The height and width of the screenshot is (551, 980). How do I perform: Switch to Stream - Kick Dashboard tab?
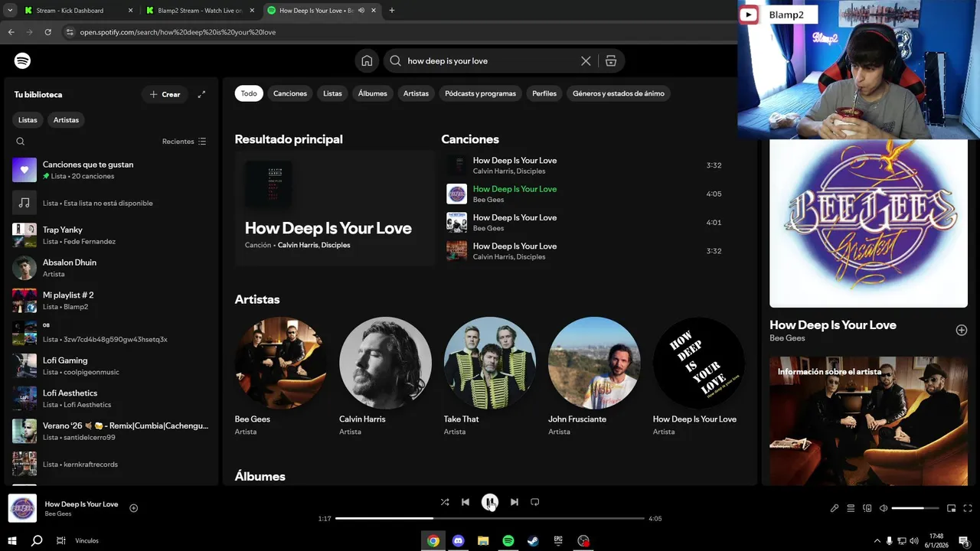click(x=79, y=11)
